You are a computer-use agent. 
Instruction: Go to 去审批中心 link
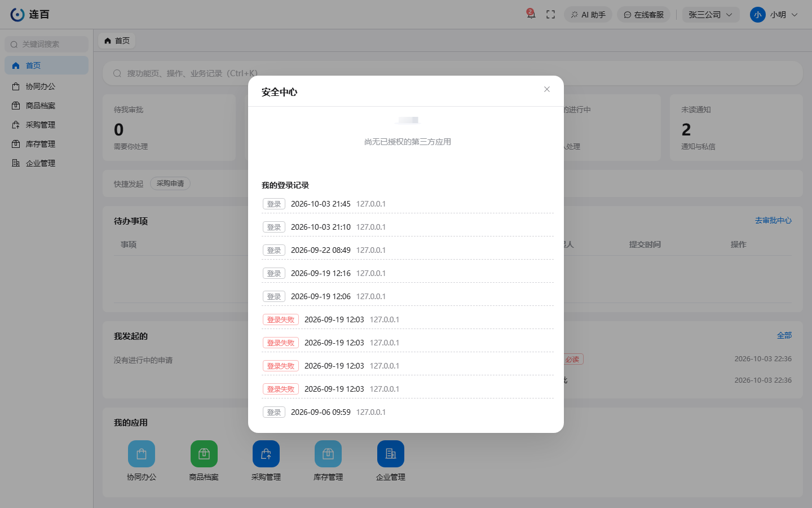pos(773,221)
